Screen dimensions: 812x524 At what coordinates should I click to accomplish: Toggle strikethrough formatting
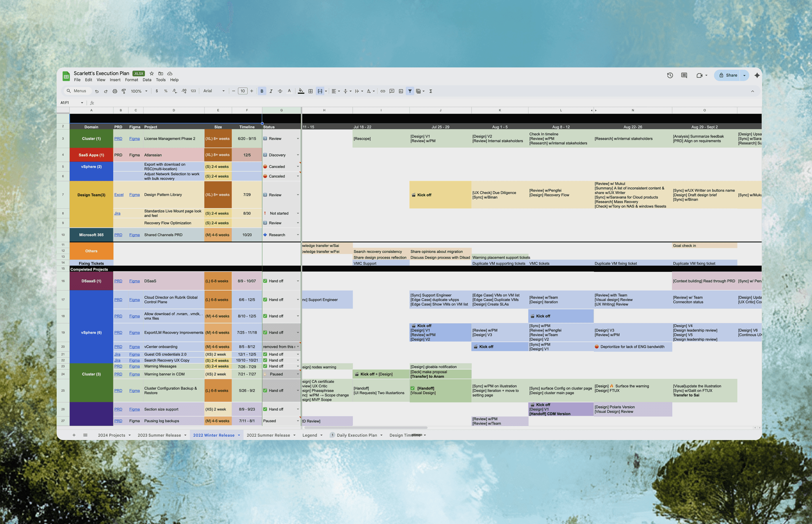pos(280,91)
